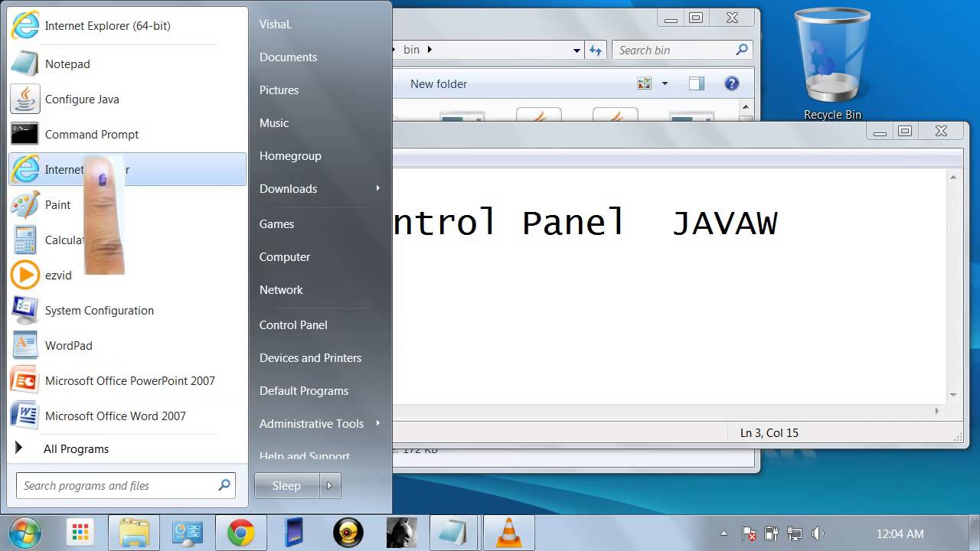The image size is (980, 551).
Task: Open Computer from Start menu
Action: [x=285, y=257]
